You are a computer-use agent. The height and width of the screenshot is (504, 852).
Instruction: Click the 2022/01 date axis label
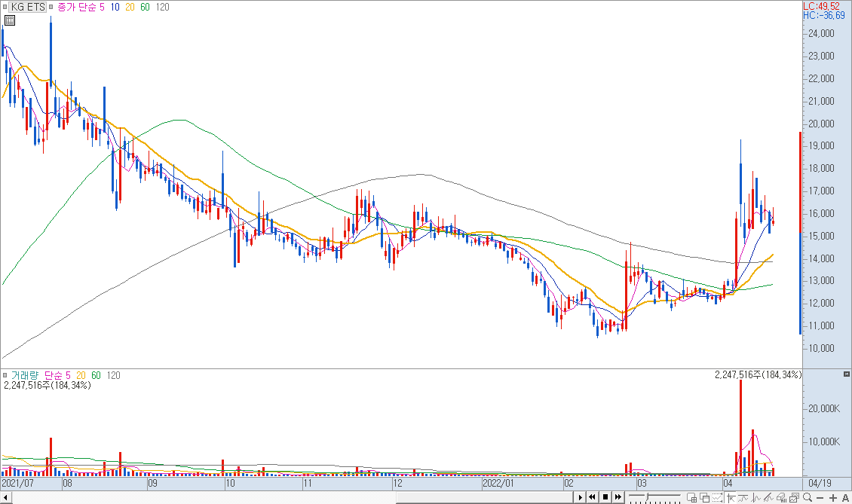pyautogui.click(x=498, y=483)
